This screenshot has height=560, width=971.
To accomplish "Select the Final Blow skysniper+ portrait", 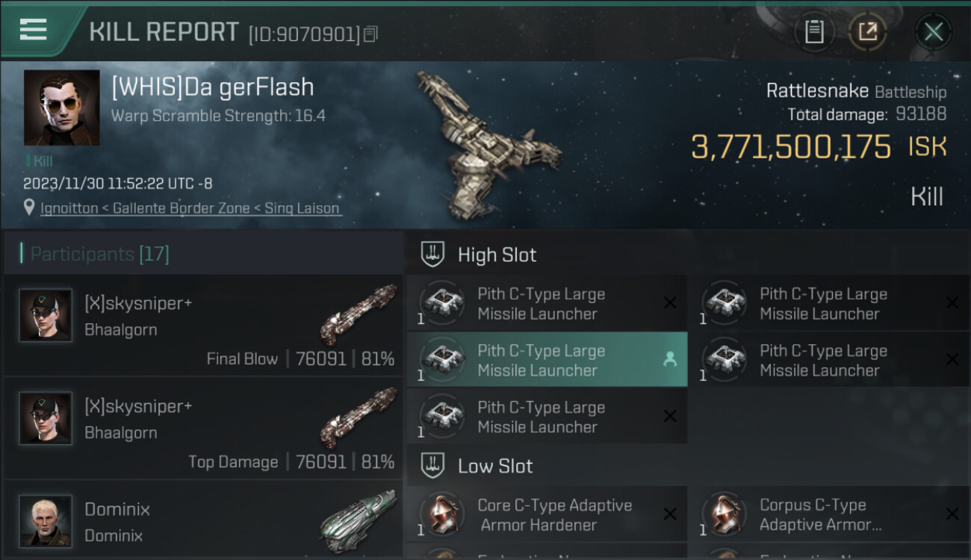I will [x=46, y=315].
